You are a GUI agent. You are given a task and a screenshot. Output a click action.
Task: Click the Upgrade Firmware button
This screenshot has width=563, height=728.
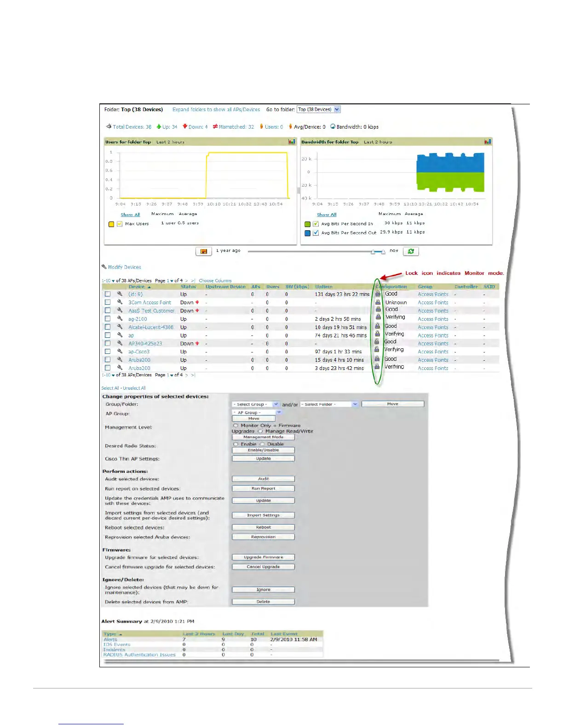pos(263,557)
